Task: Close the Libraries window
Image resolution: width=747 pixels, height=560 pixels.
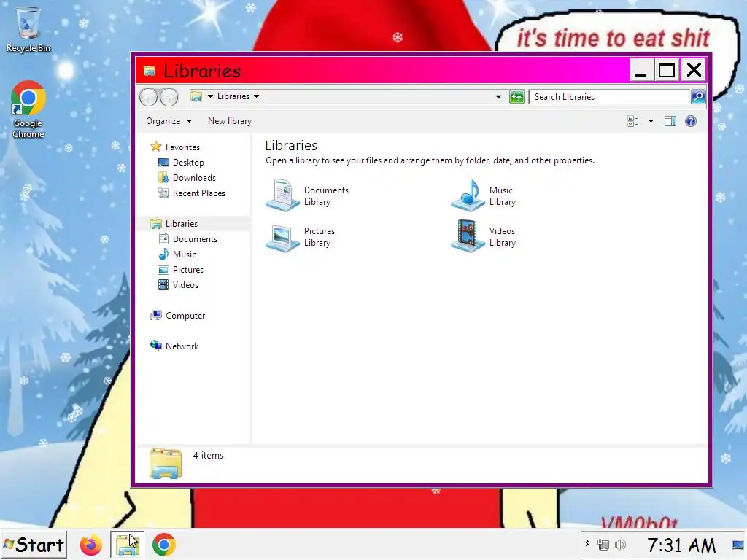Action: point(694,70)
